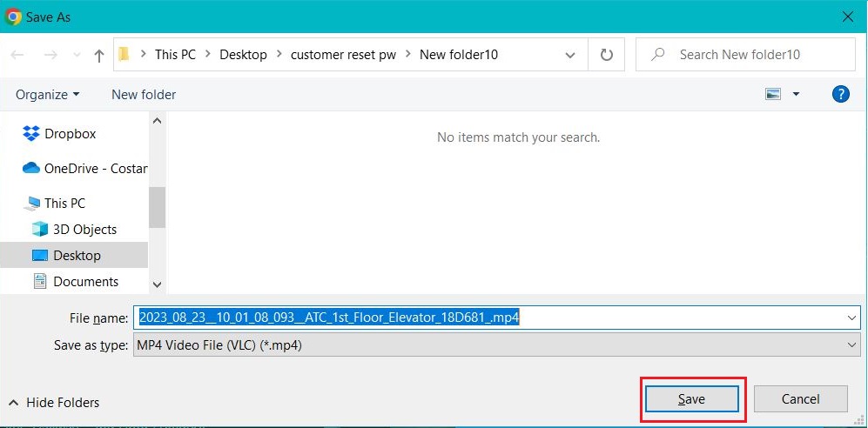Go back with the Back arrow
Viewport: 868px width, 428px height.
(x=17, y=55)
